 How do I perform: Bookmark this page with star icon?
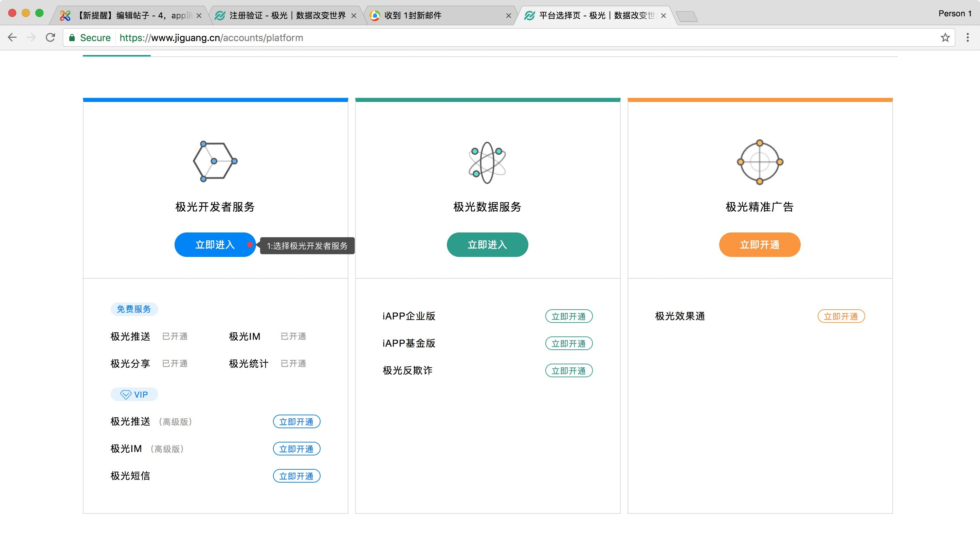point(945,37)
